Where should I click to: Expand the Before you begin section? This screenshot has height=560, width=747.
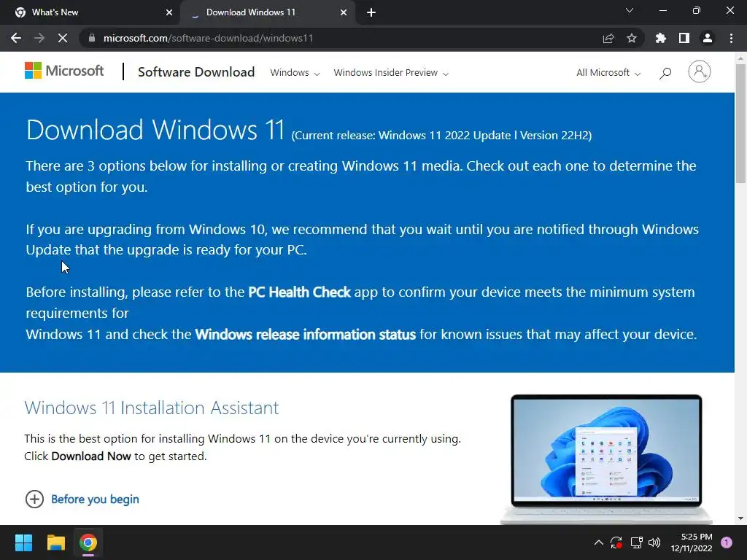[x=82, y=499]
